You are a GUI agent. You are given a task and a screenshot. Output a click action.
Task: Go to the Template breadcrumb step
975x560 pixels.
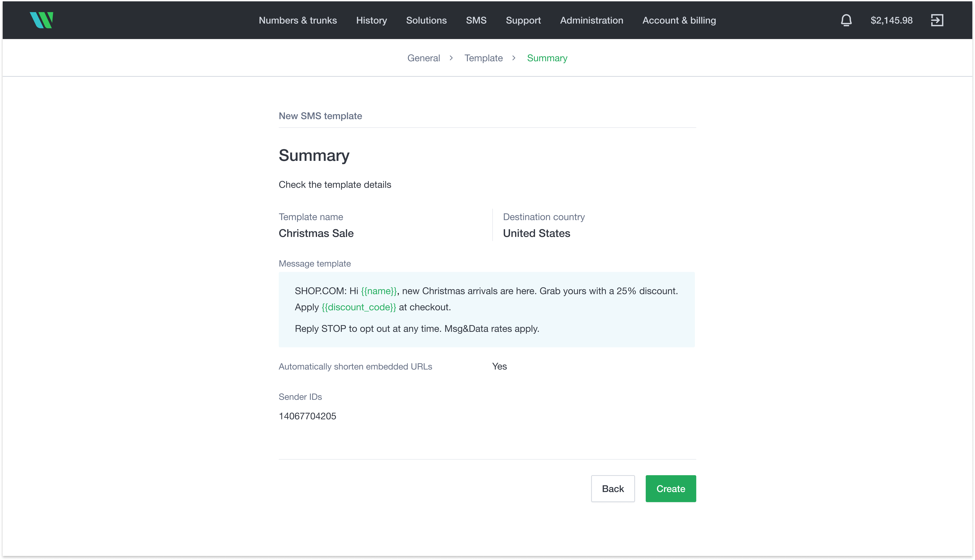(x=483, y=58)
